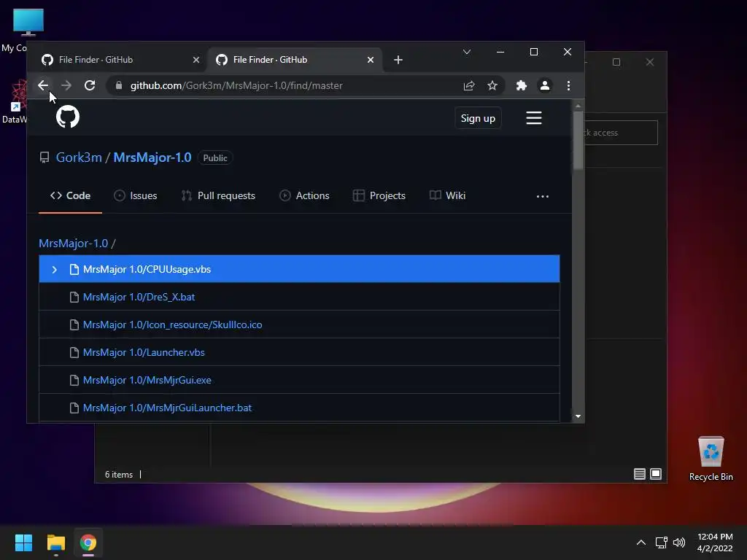
Task: Open MrsMajor 1.0/Launcher.vbs file
Action: pyautogui.click(x=144, y=352)
